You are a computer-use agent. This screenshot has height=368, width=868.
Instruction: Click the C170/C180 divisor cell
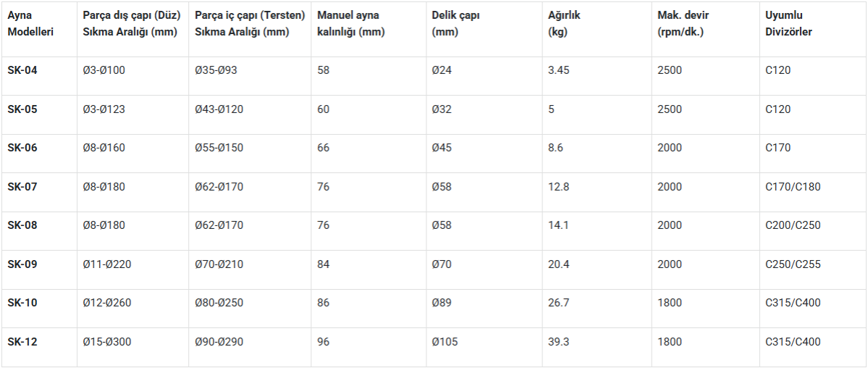point(793,187)
